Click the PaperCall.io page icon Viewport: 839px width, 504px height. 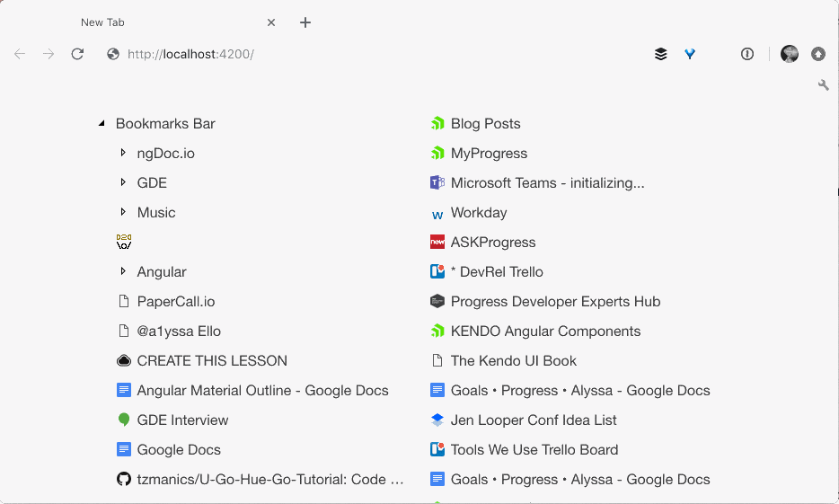(x=124, y=301)
